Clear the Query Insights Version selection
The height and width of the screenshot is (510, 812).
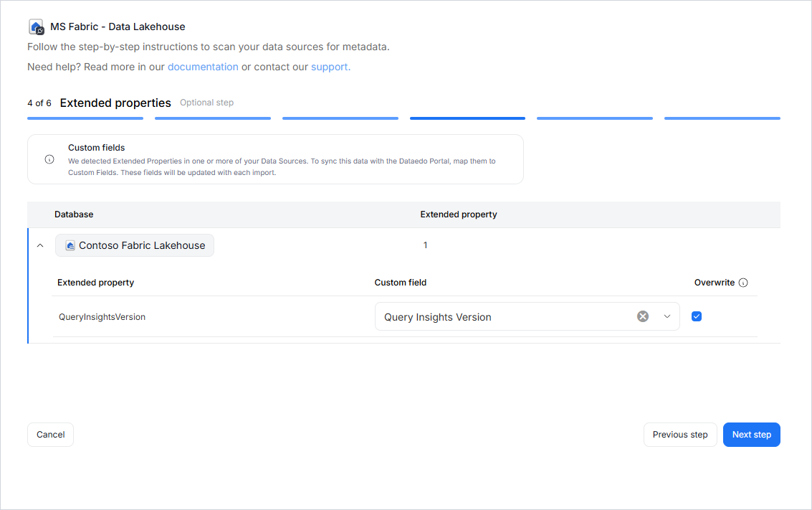[x=643, y=316]
